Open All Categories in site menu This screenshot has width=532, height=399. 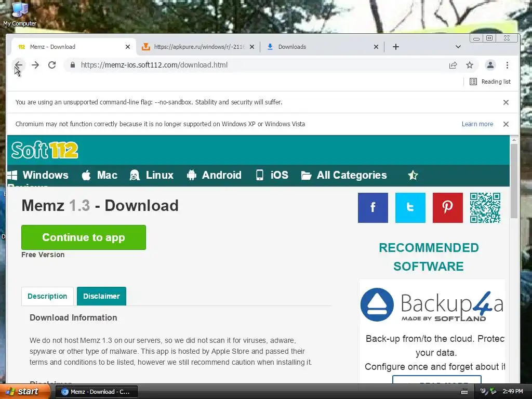(x=344, y=175)
